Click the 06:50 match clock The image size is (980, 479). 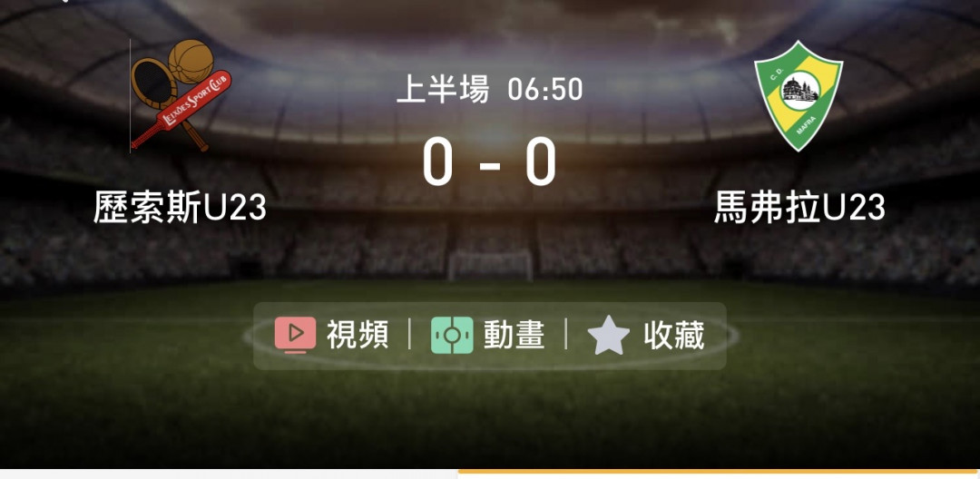[545, 89]
